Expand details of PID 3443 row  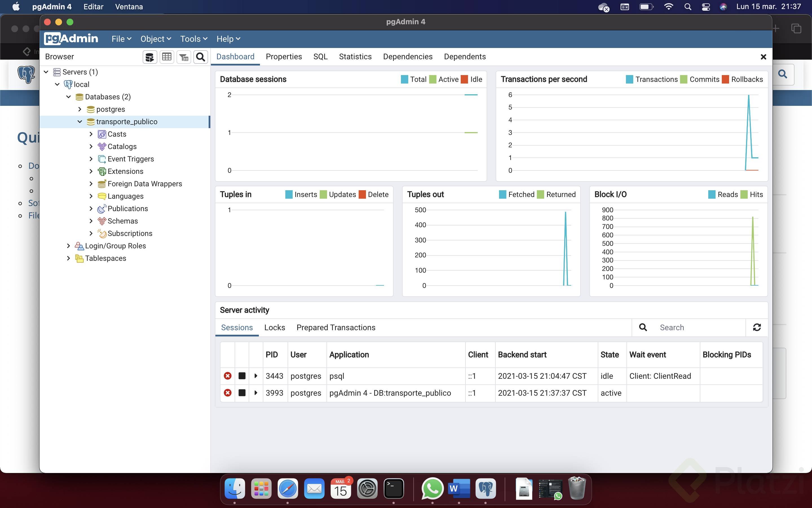tap(256, 376)
